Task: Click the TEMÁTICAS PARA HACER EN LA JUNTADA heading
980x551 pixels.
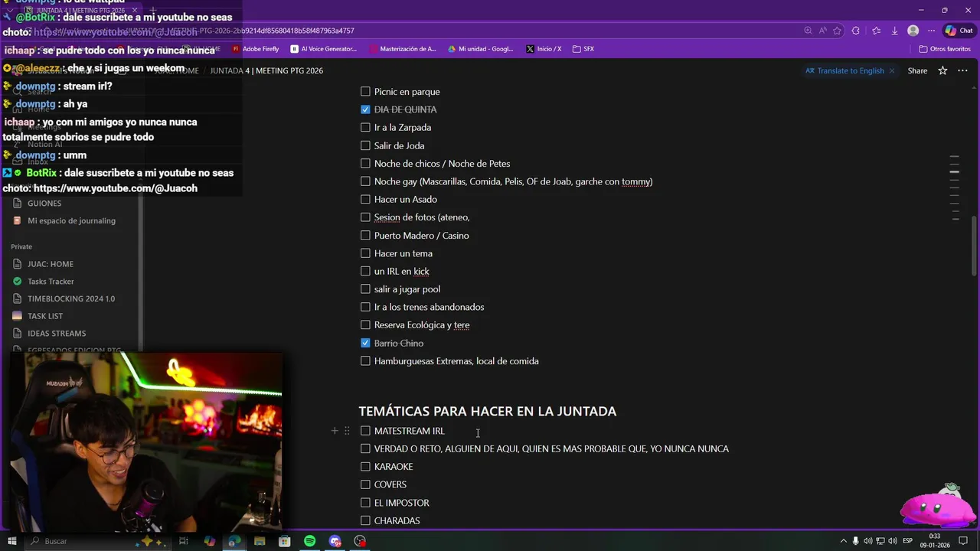Action: click(x=487, y=411)
